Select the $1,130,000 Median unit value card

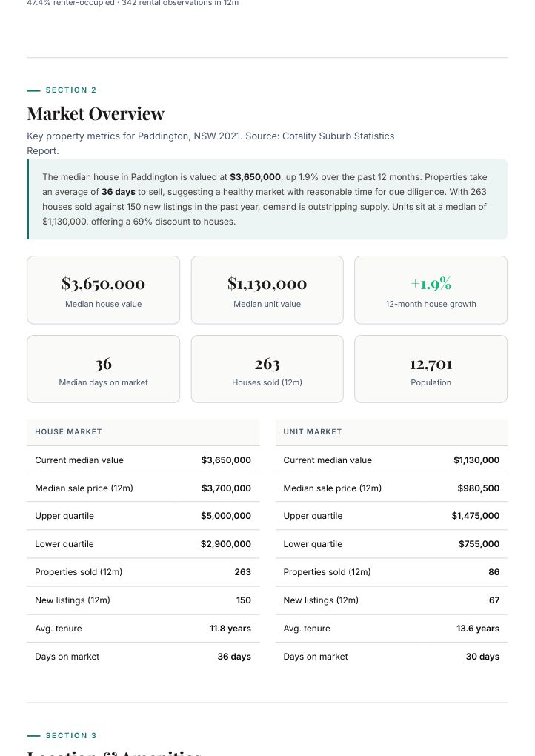pyautogui.click(x=267, y=290)
